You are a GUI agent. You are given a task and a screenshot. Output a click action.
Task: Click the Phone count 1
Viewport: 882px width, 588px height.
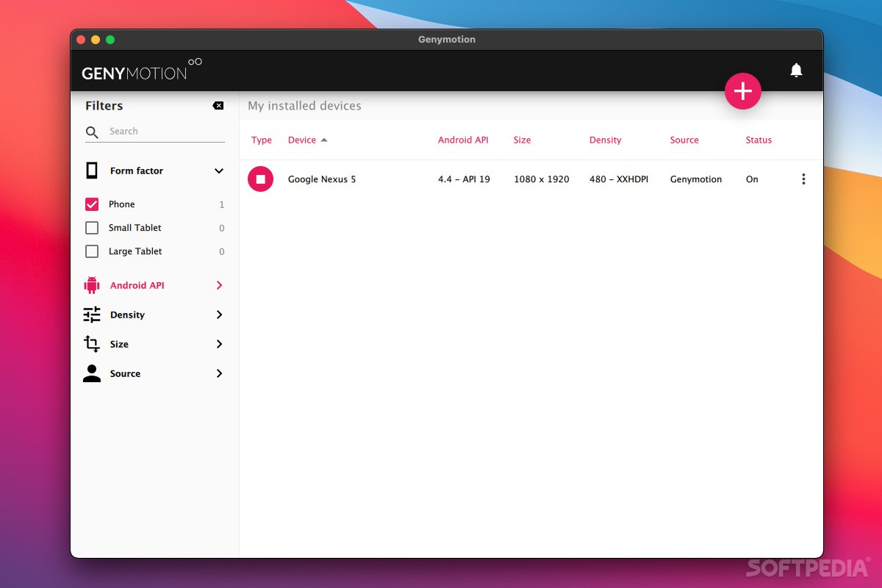click(222, 205)
